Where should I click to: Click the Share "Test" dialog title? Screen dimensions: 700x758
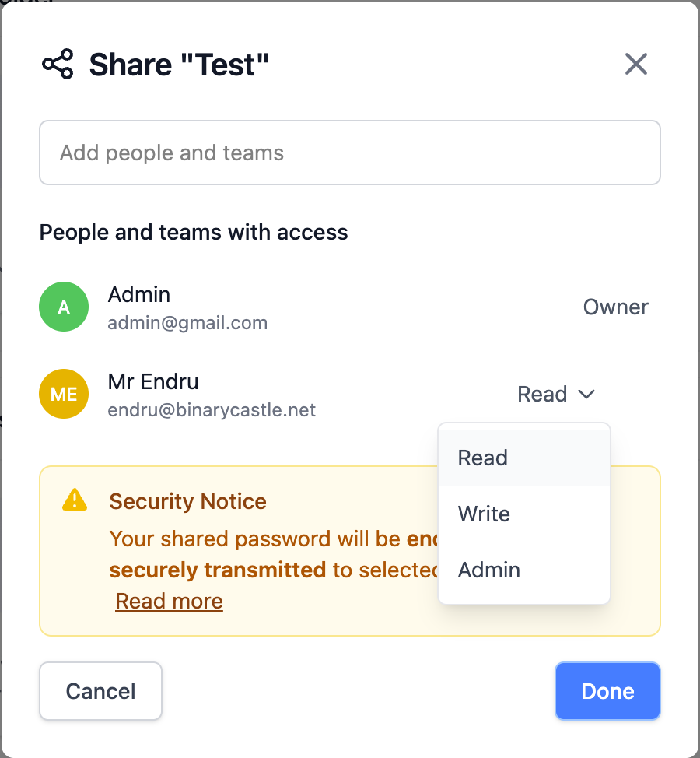[x=179, y=64]
